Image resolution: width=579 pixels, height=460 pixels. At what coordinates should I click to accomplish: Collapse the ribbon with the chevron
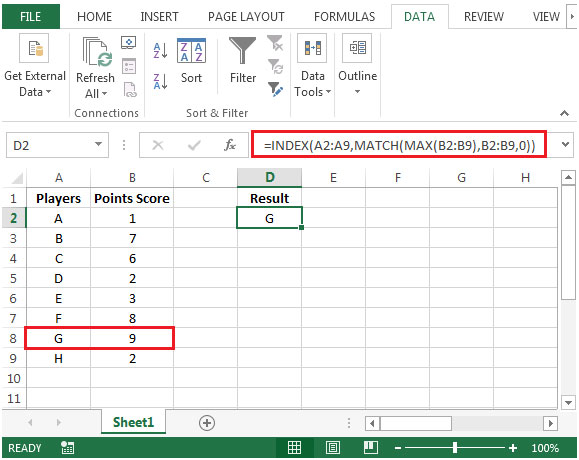(x=564, y=113)
